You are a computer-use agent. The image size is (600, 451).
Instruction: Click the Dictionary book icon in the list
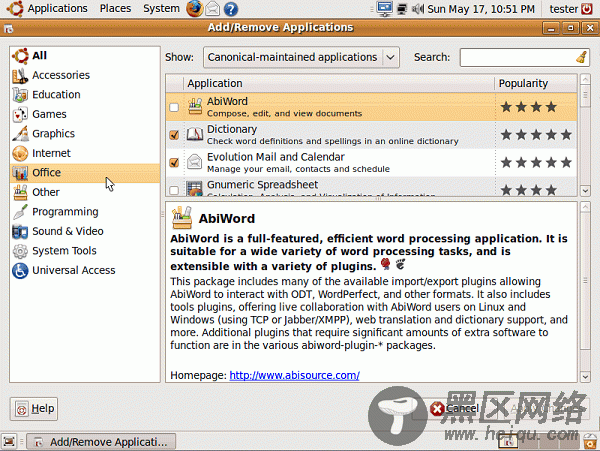pyautogui.click(x=195, y=135)
